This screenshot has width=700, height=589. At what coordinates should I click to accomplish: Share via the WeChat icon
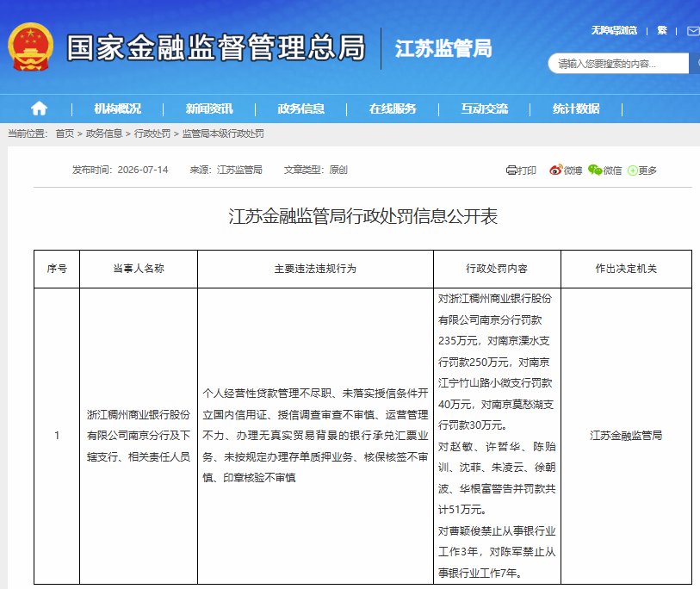pyautogui.click(x=595, y=170)
